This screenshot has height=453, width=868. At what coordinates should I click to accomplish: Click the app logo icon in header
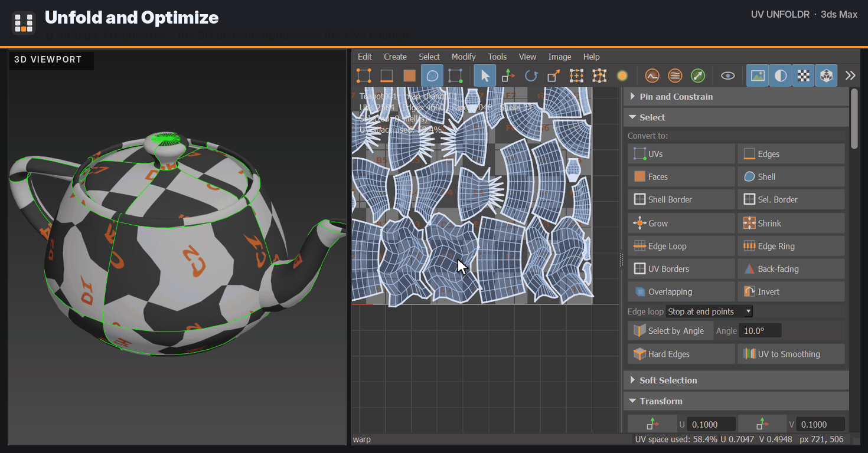pos(24,23)
